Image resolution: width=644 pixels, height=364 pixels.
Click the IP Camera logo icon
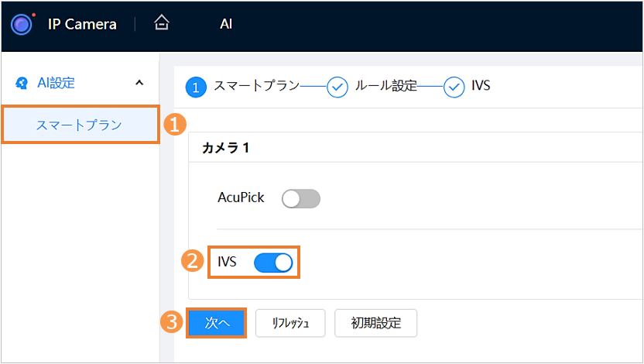point(22,24)
